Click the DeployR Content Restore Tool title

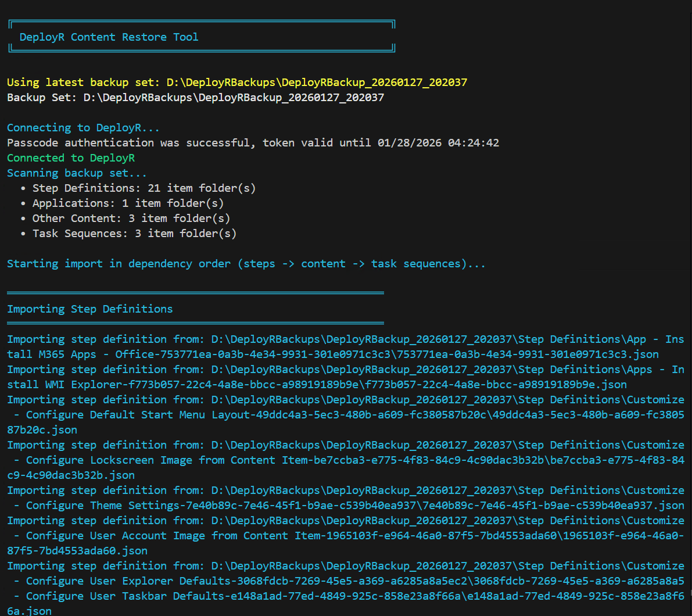(x=109, y=37)
